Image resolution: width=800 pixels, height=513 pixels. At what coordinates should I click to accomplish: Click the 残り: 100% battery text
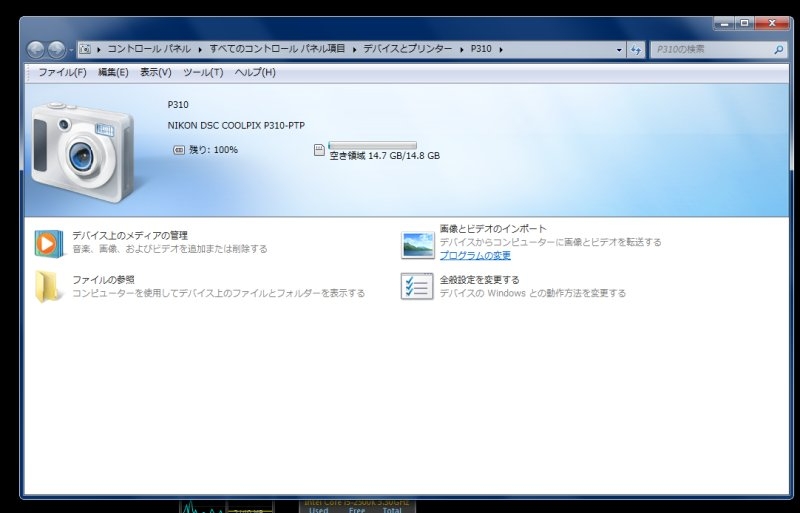click(x=214, y=150)
